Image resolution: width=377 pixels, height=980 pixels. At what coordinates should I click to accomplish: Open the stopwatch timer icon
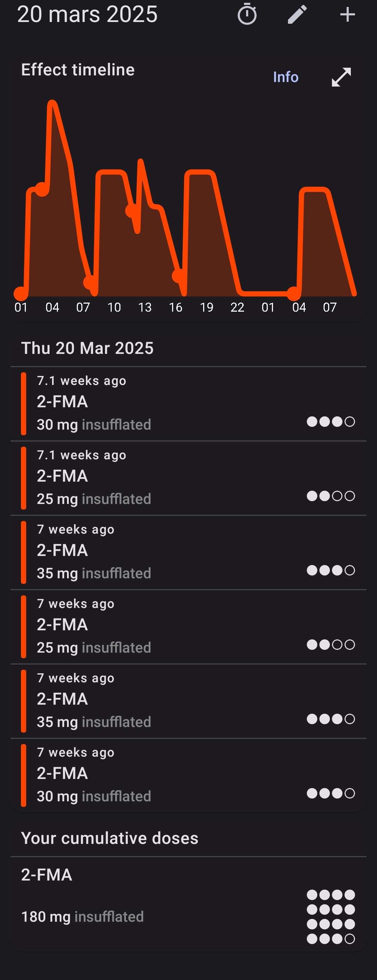(247, 14)
